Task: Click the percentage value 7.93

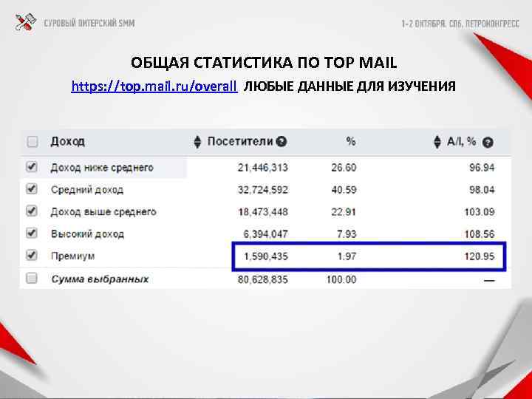Action: click(x=347, y=233)
